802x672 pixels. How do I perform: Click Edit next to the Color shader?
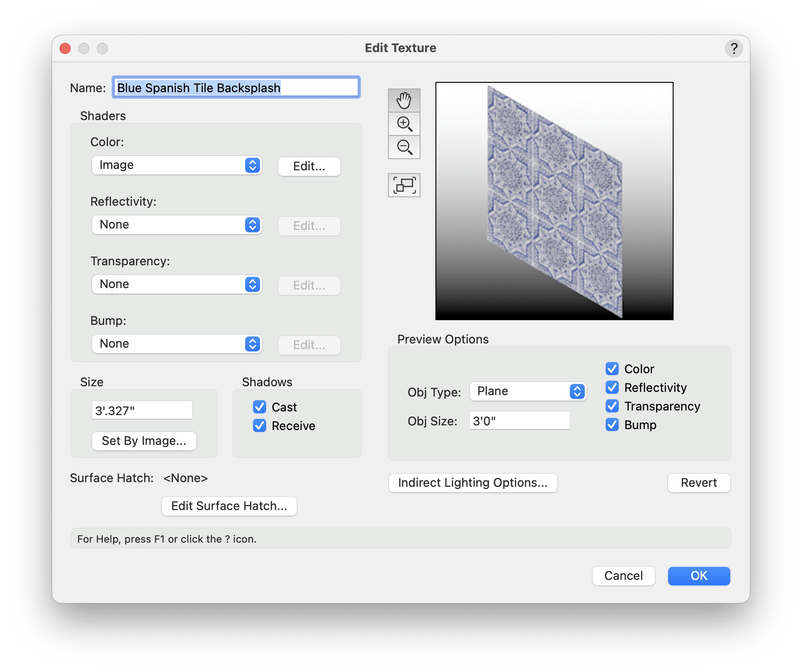point(309,166)
